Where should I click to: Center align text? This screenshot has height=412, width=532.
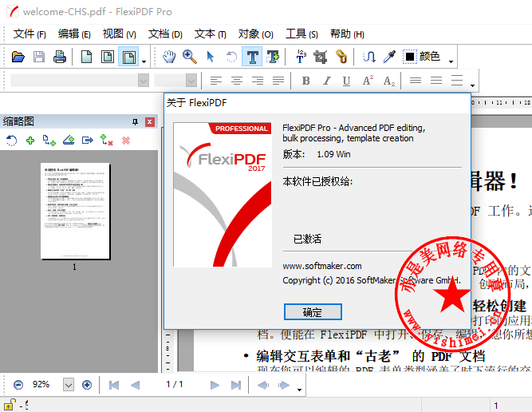tap(237, 81)
